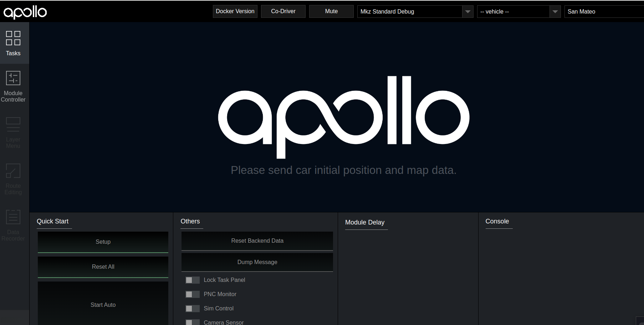Select the Quick Start heading
Screen dimensions: 644x325
click(53, 221)
